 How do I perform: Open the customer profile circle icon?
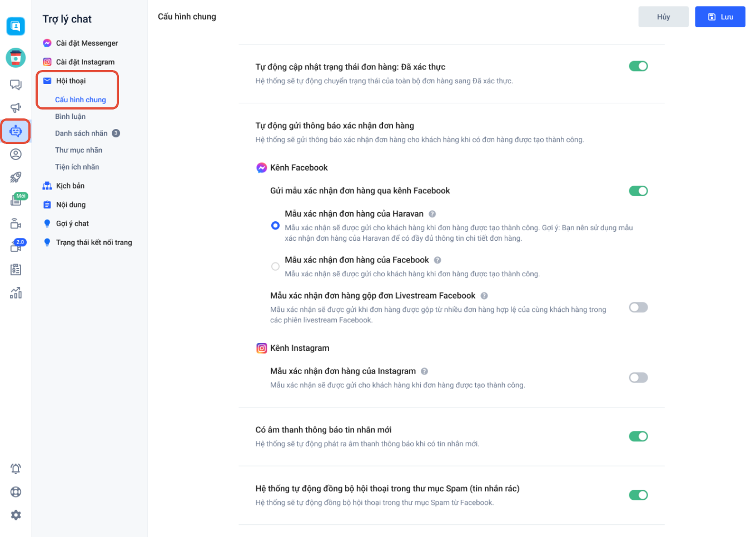pos(16,154)
